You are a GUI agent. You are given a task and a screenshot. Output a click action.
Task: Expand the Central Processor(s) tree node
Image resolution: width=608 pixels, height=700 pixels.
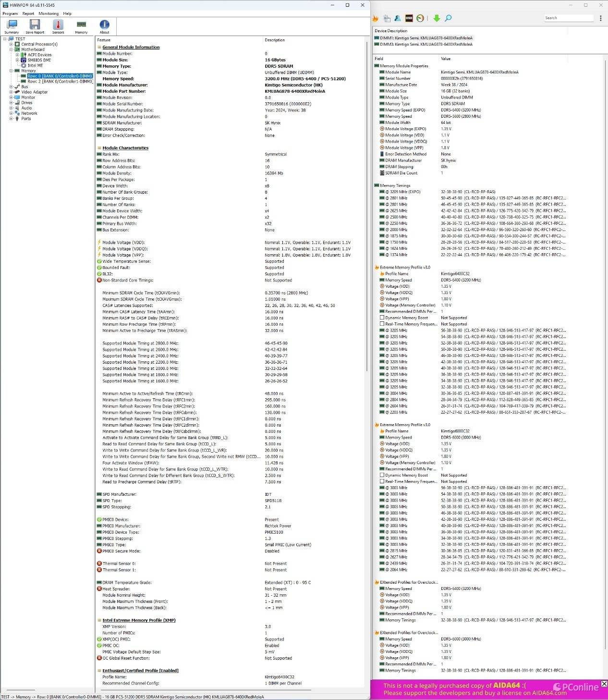(11, 44)
